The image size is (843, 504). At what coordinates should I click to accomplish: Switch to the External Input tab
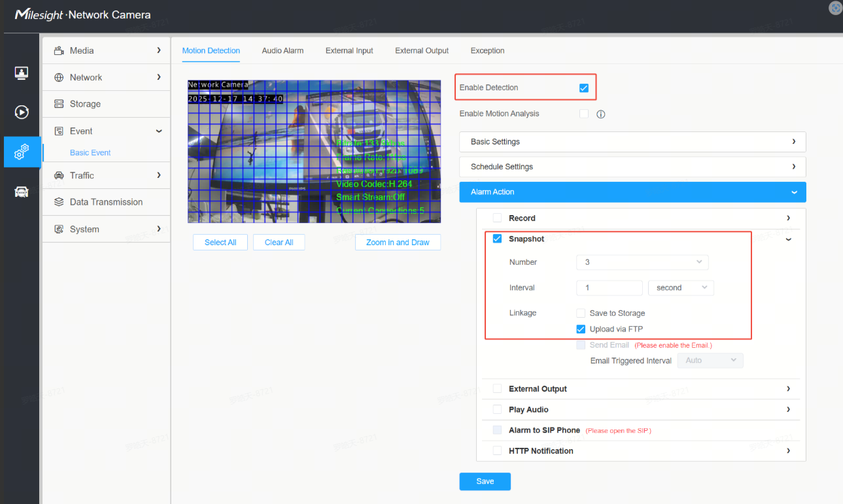(349, 50)
